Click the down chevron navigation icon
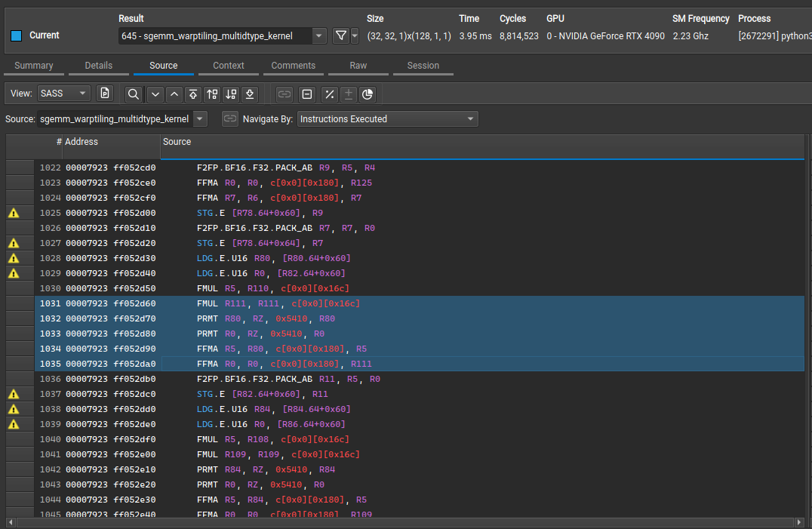 click(155, 94)
